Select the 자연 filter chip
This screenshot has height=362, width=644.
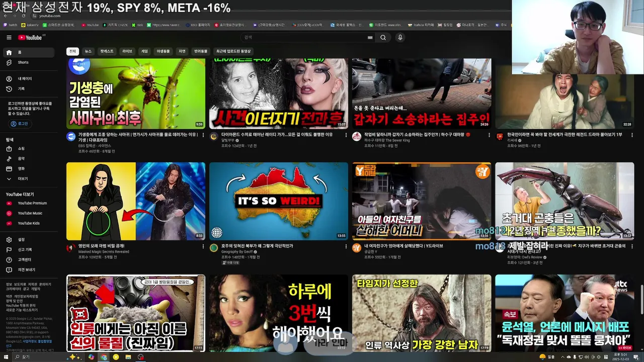[x=182, y=51]
